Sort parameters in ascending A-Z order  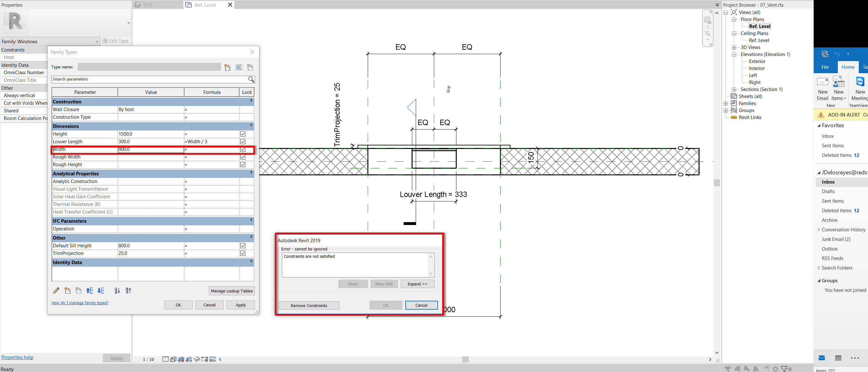[x=117, y=291]
